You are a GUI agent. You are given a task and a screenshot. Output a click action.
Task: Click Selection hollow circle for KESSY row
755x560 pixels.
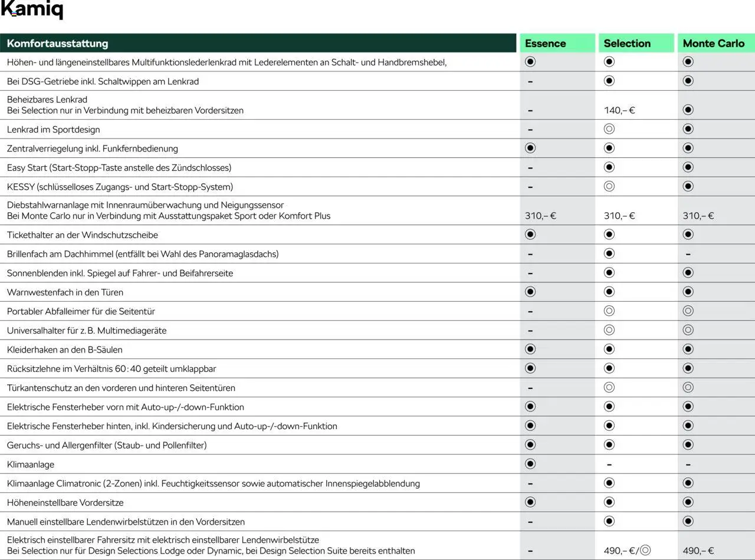point(609,186)
